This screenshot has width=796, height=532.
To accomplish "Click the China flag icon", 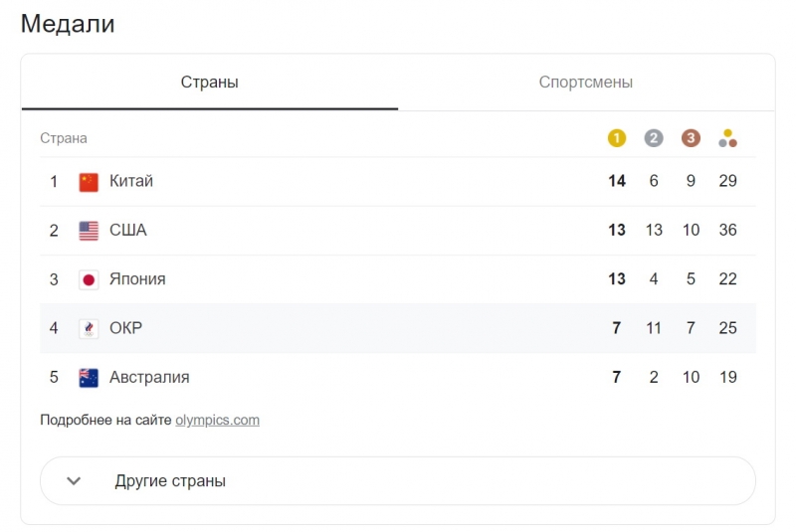I will (89, 182).
